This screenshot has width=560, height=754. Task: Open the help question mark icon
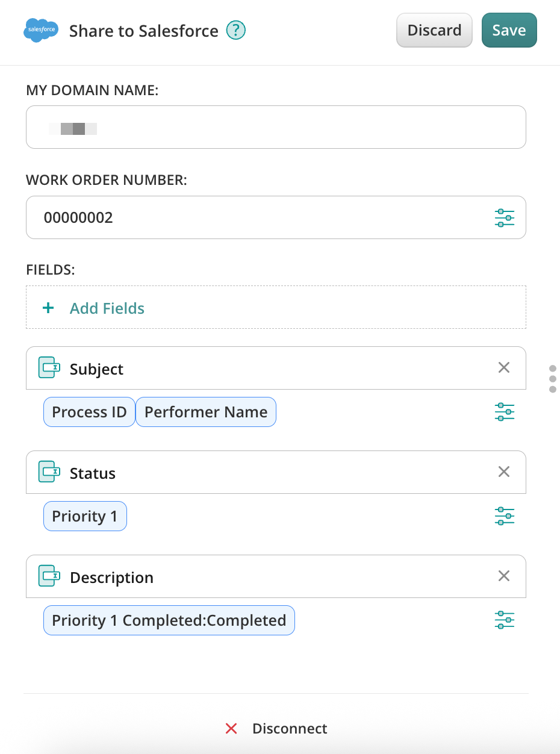coord(236,30)
